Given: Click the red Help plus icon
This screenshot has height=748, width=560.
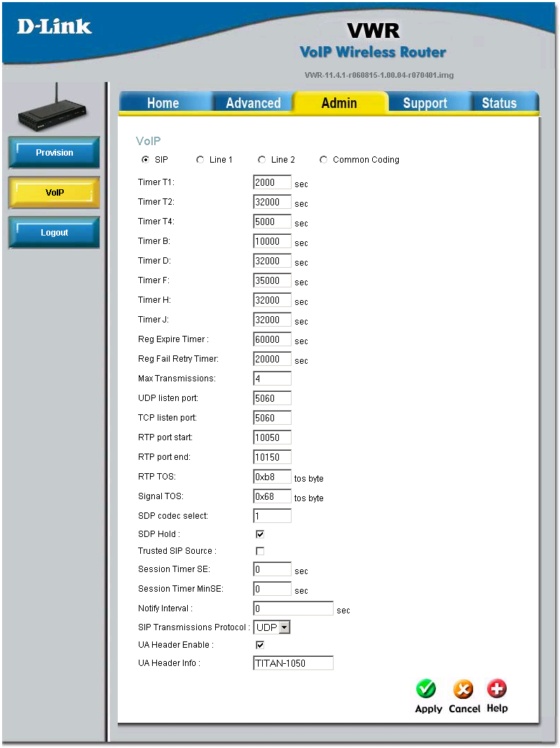Looking at the screenshot, I should 496,688.
